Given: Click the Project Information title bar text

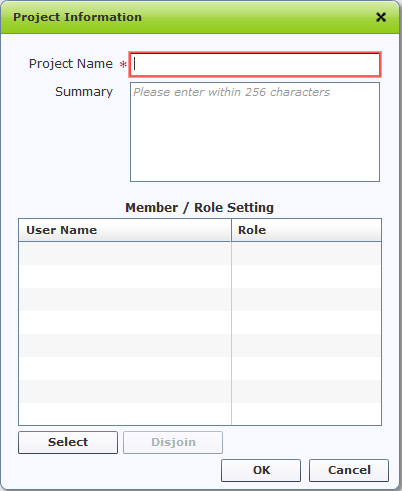Looking at the screenshot, I should point(77,17).
